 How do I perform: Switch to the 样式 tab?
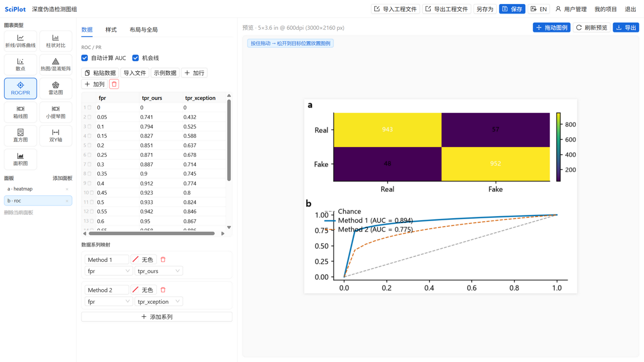pos(111,30)
